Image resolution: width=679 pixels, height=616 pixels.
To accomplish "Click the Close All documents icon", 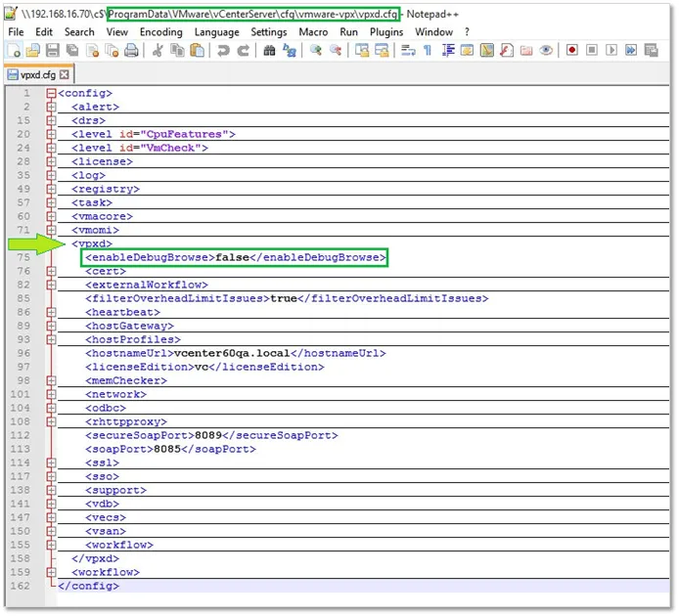I will (112, 51).
